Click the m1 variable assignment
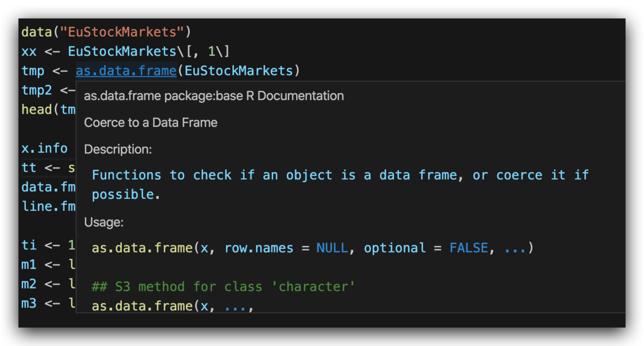644x346 pixels. pyautogui.click(x=29, y=265)
